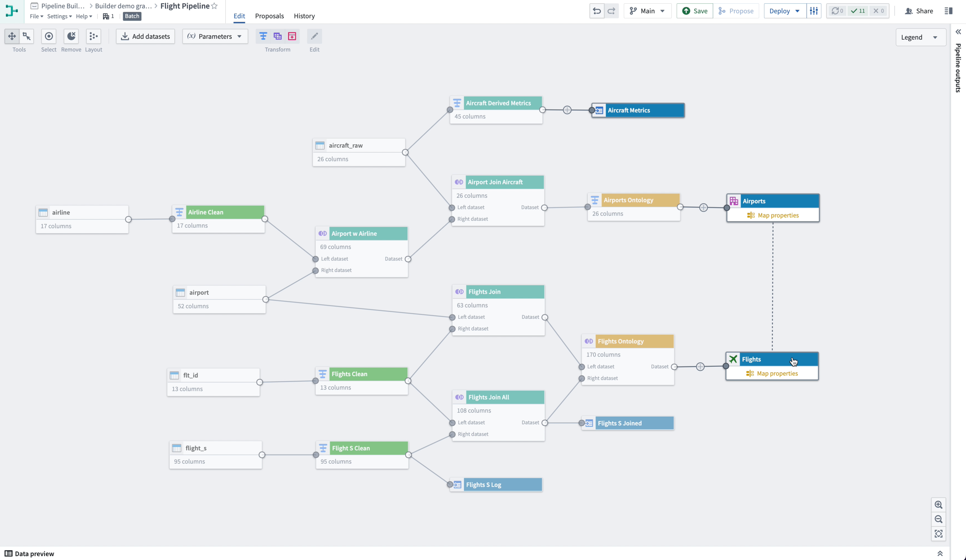This screenshot has height=560, width=966.
Task: Open the Legend dropdown
Action: point(920,37)
